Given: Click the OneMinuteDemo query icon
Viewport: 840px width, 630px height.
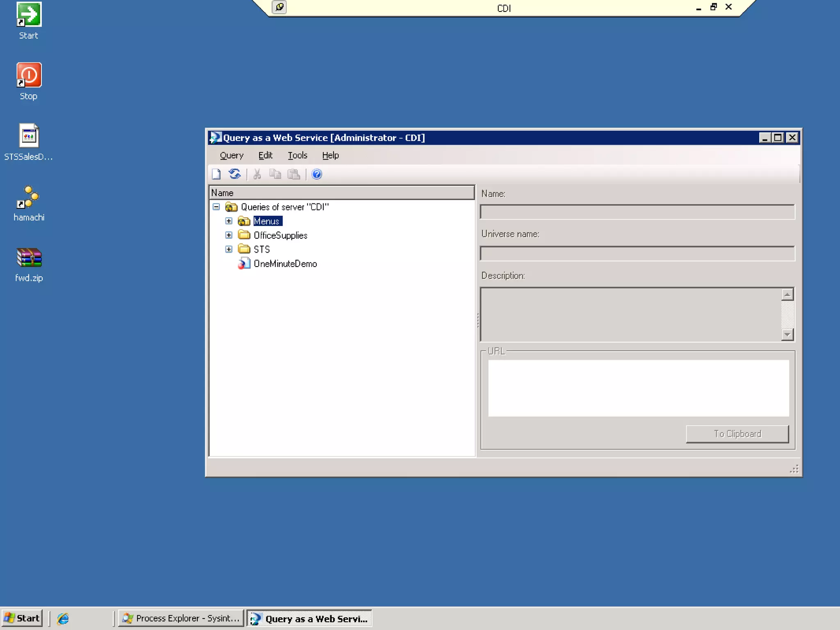Looking at the screenshot, I should coord(244,263).
